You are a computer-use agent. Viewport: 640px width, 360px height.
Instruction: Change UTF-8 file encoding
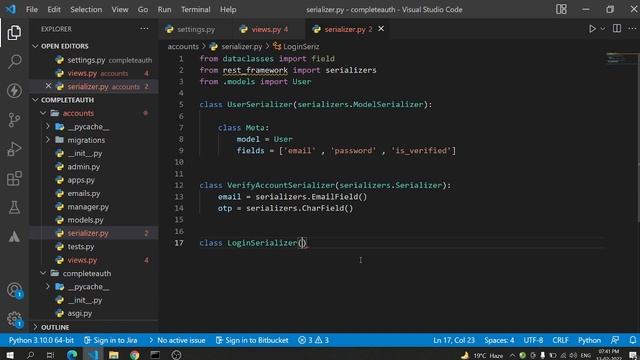pos(533,340)
